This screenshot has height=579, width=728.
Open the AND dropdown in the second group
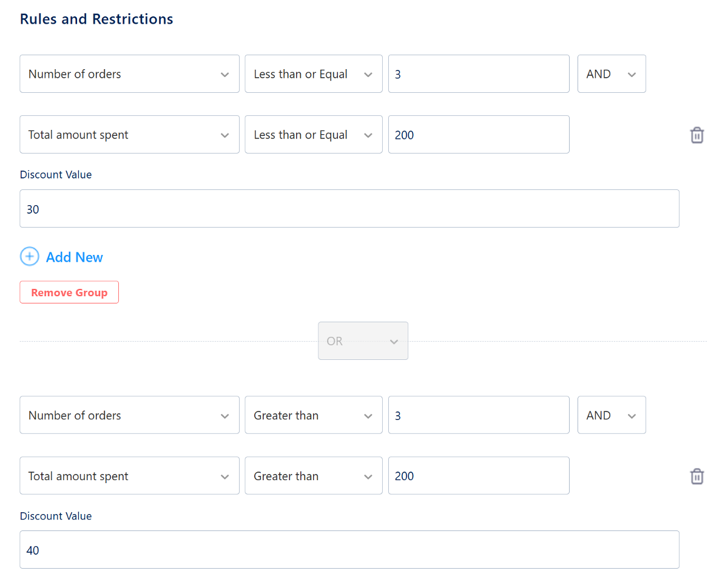point(611,415)
